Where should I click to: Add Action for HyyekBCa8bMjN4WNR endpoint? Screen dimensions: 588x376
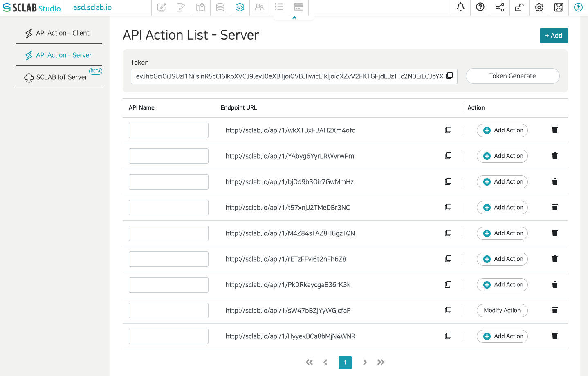(502, 336)
